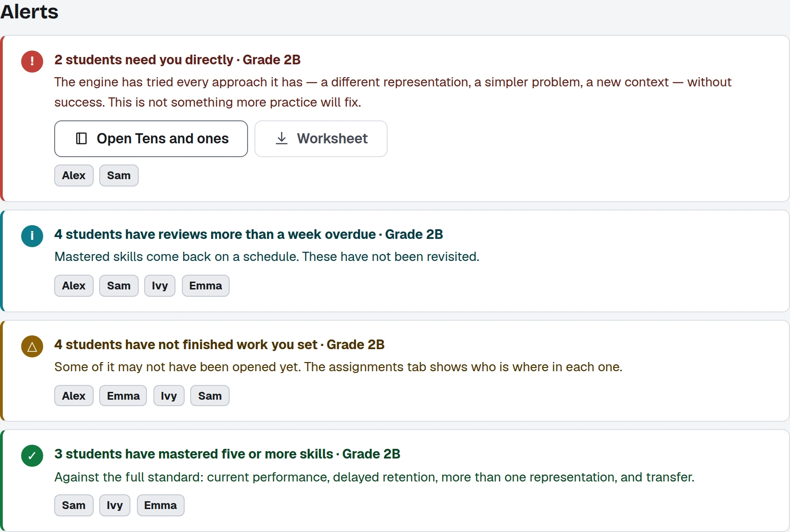The height and width of the screenshot is (532, 790).
Task: Select Ivy chip in mastered skills alert
Action: pyautogui.click(x=115, y=505)
